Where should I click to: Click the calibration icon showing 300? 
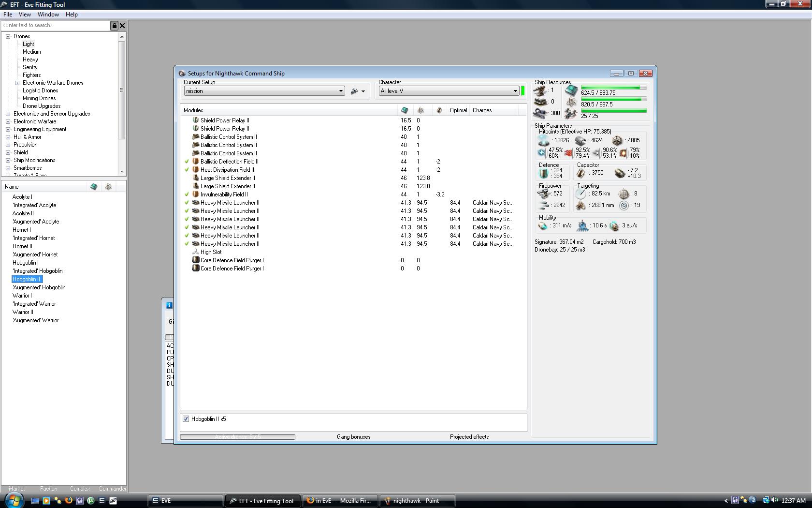(x=540, y=114)
